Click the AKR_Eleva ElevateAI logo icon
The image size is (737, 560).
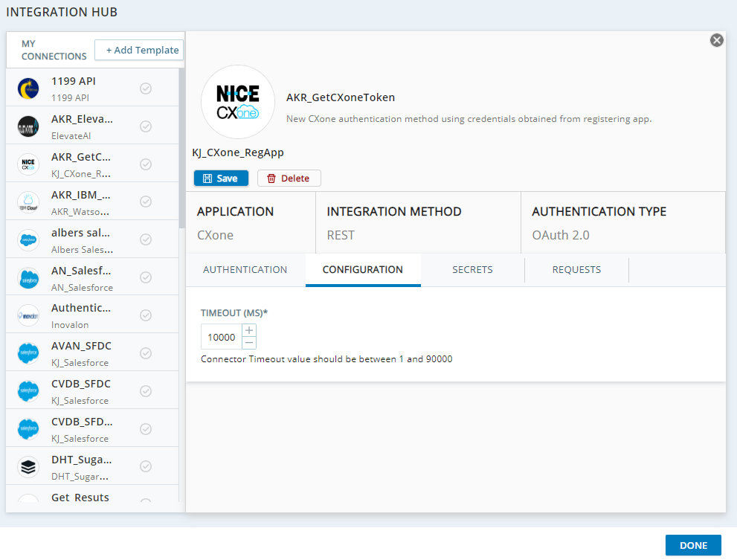click(x=28, y=126)
